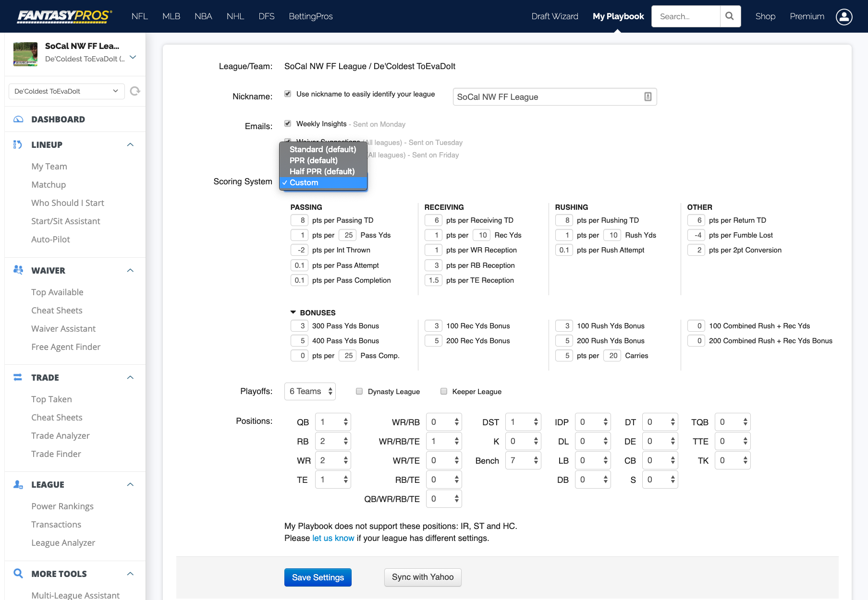Click the league nickname text field
The image size is (868, 600).
click(x=555, y=97)
